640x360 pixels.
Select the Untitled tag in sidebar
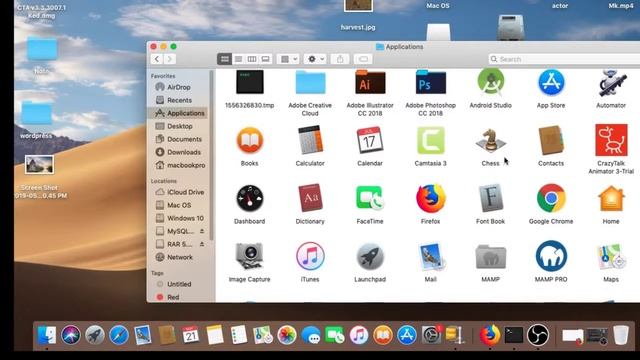(179, 284)
